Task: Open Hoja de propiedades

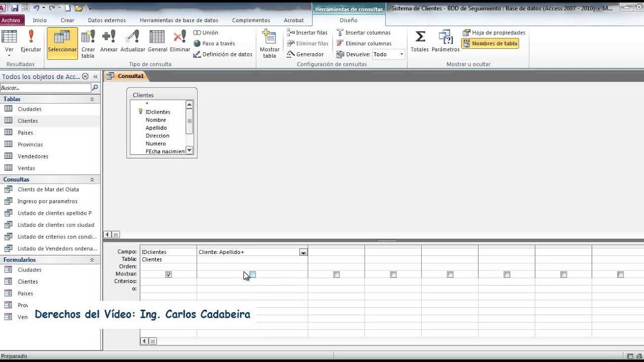Action: (494, 33)
